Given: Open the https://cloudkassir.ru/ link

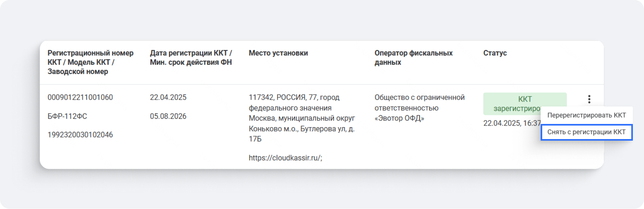Looking at the screenshot, I should tap(285, 158).
